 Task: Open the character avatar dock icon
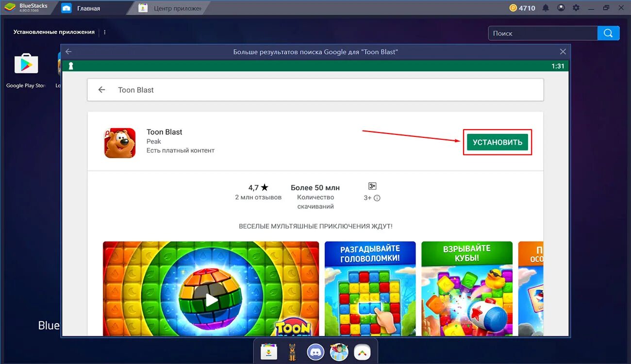339,352
